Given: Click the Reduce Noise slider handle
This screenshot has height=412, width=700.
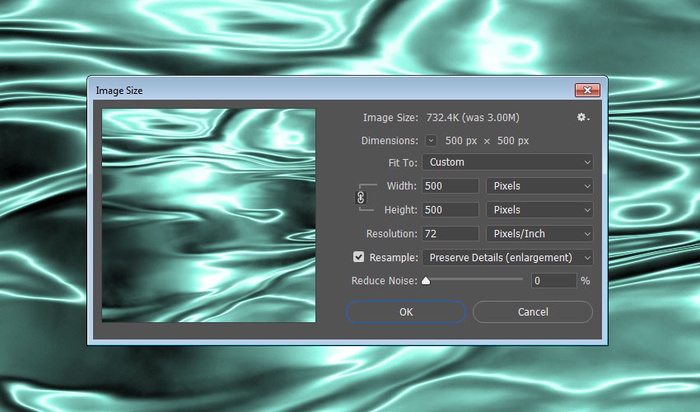Looking at the screenshot, I should click(426, 281).
